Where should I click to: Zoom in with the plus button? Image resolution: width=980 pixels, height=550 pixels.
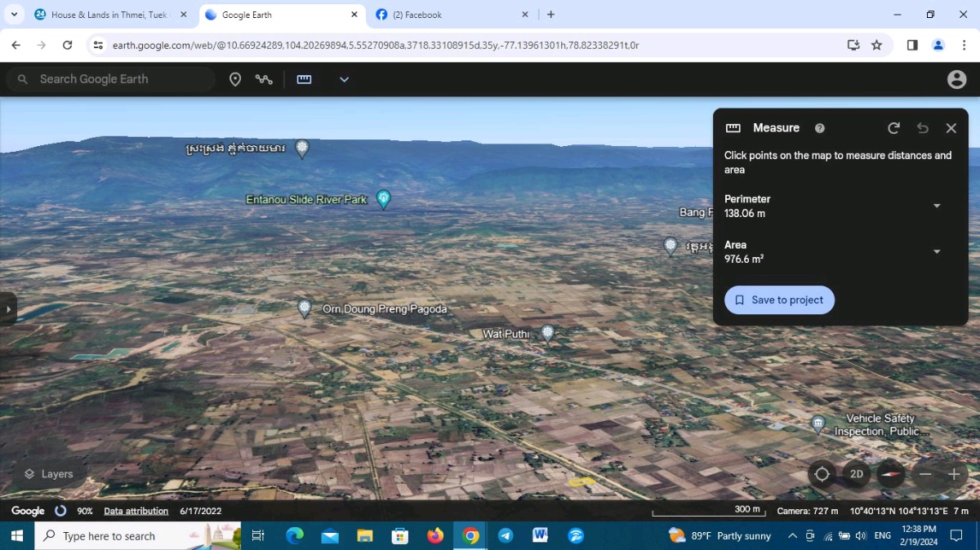pos(954,474)
